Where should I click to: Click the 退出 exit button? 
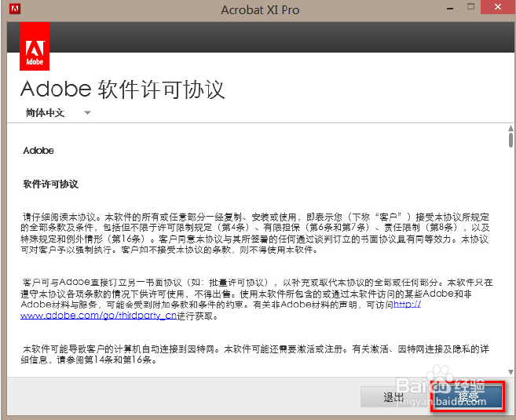pos(395,396)
